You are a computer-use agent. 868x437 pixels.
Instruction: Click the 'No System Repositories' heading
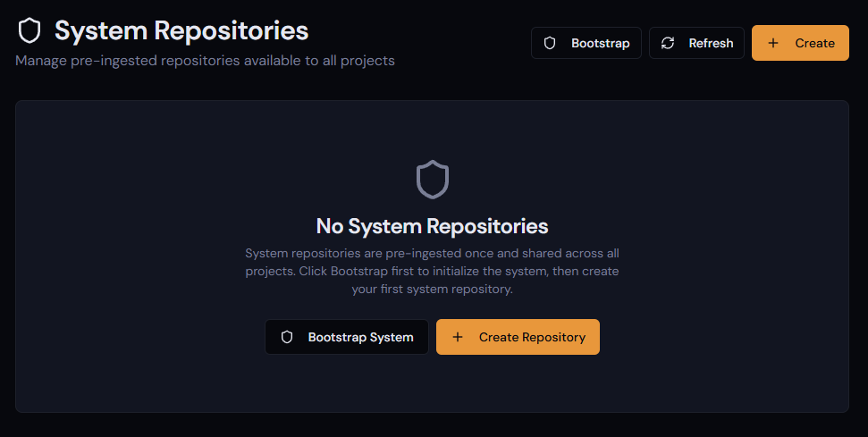433,226
